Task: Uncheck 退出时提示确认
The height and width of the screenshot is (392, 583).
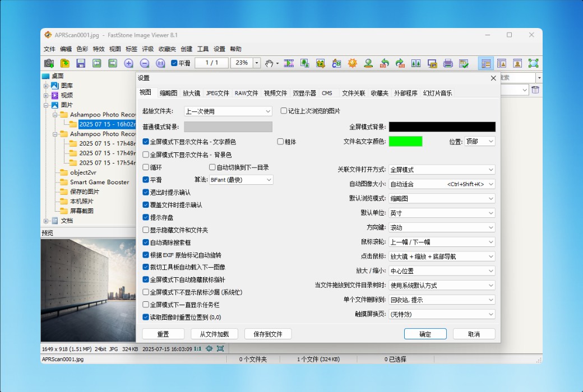Action: (x=146, y=192)
